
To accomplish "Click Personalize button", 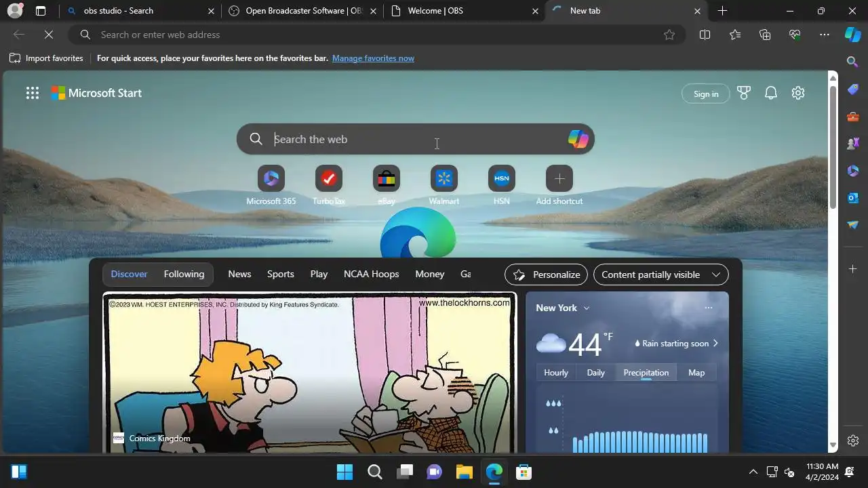I will coord(546,274).
